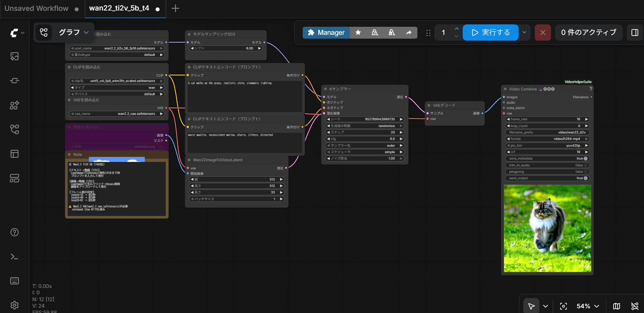Open the グラフ dropdown menu
The width and height of the screenshot is (644, 313).
73,33
